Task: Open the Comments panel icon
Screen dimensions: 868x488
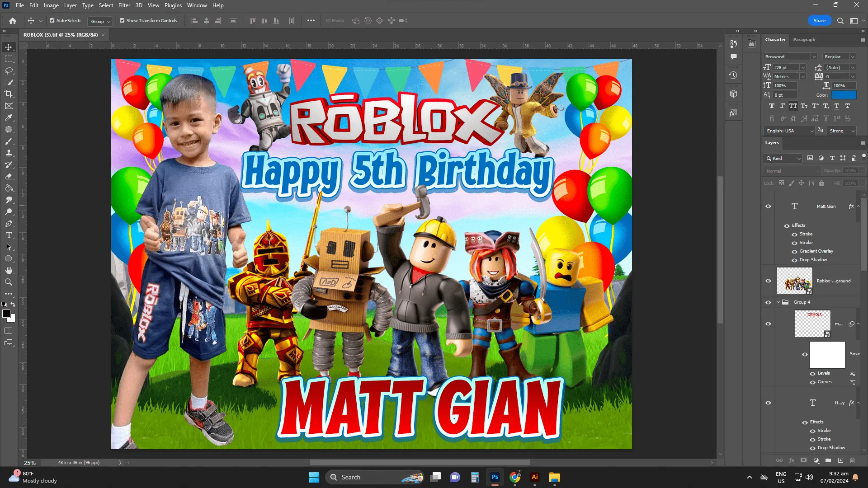Action: point(733,57)
